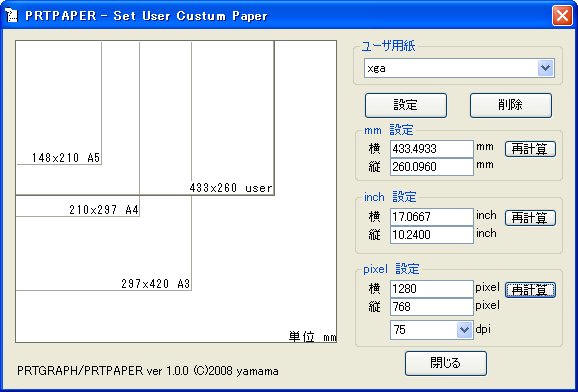Click the 設定 button
This screenshot has height=392, width=578.
(x=405, y=105)
